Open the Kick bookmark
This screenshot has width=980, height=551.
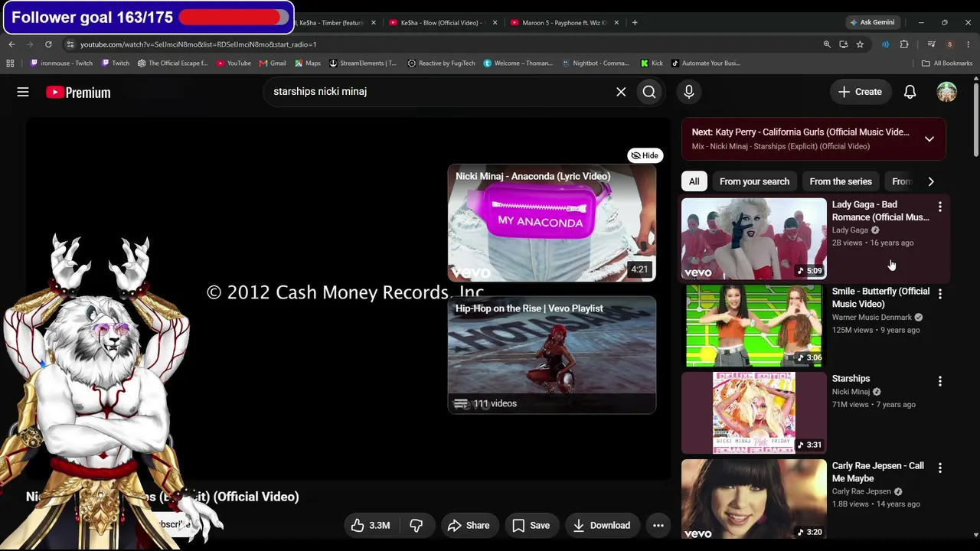click(652, 64)
